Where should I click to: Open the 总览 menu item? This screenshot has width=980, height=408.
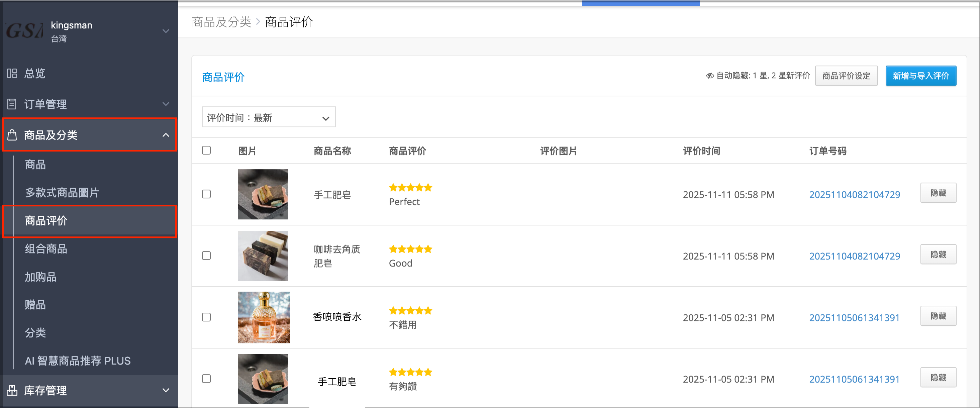[x=35, y=73]
